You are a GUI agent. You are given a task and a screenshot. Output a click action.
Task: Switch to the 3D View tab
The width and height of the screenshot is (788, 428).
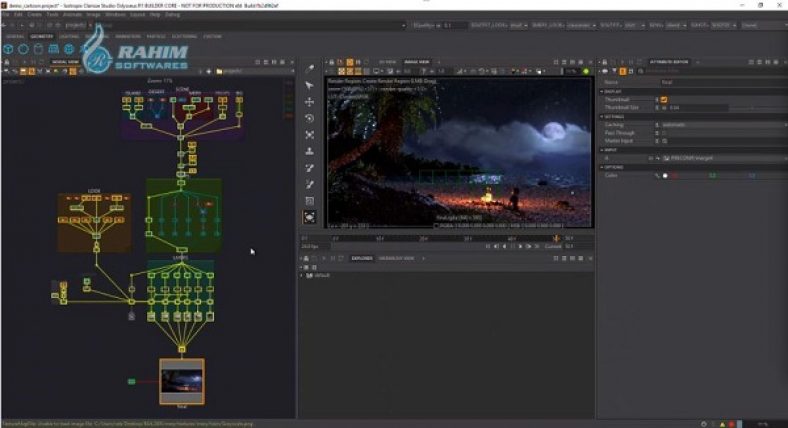pyautogui.click(x=386, y=61)
